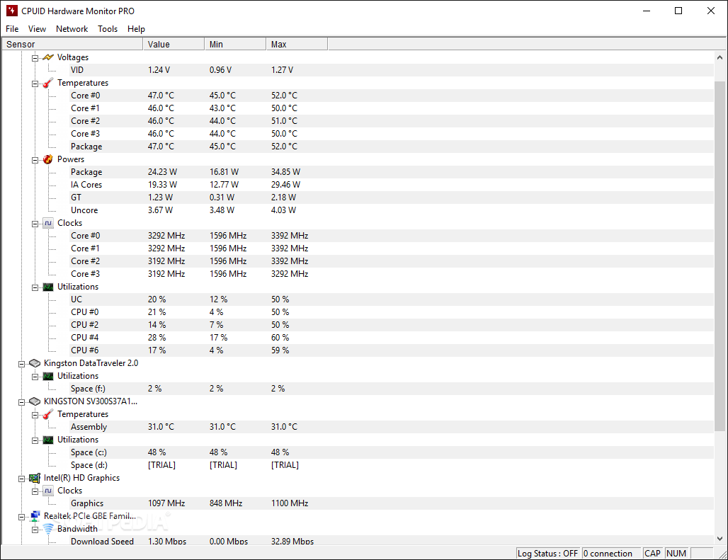The width and height of the screenshot is (728, 560).
Task: Click the Value column header
Action: pyautogui.click(x=174, y=44)
